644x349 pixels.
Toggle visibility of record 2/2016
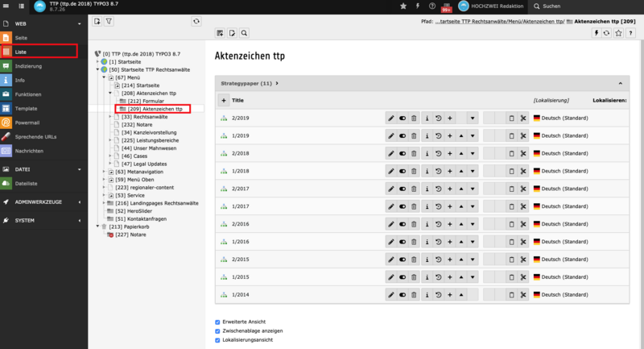pos(403,224)
